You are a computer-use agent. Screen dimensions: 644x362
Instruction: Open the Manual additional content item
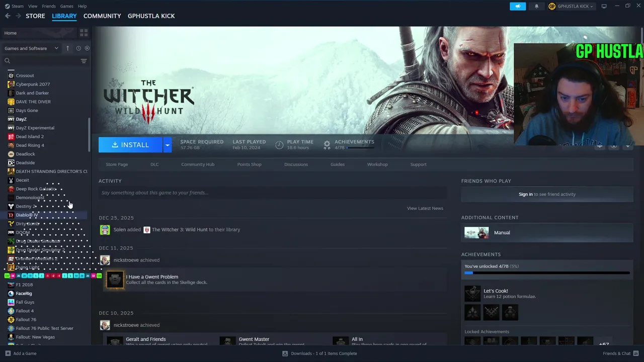click(547, 232)
